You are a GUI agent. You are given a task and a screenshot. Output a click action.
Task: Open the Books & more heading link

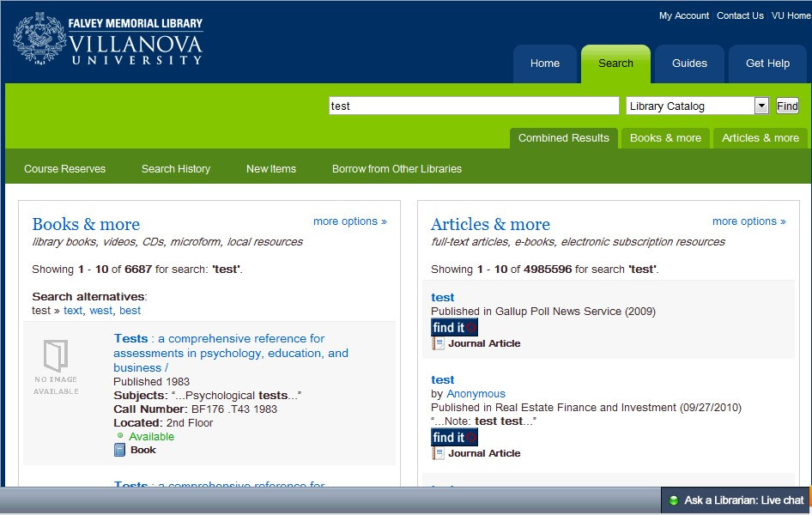click(86, 224)
